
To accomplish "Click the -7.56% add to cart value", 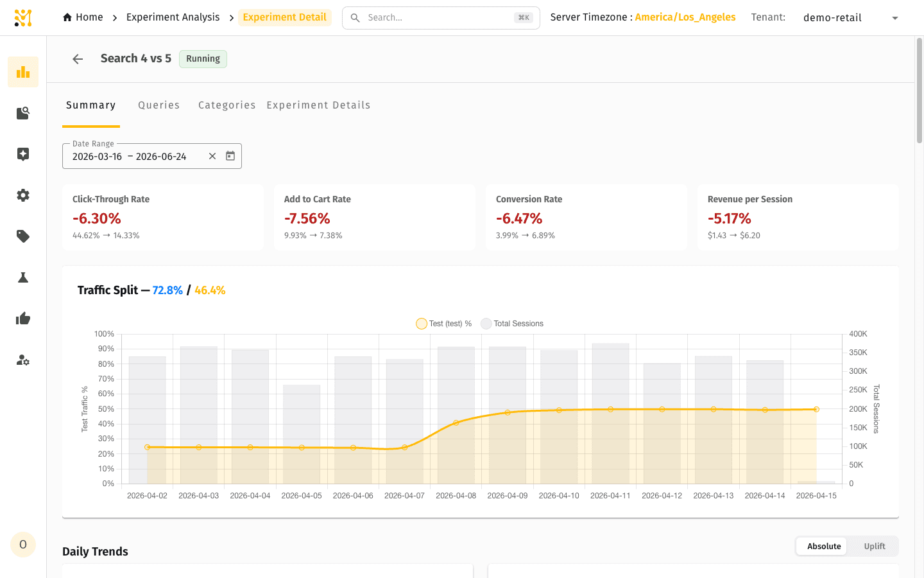I will 307,218.
